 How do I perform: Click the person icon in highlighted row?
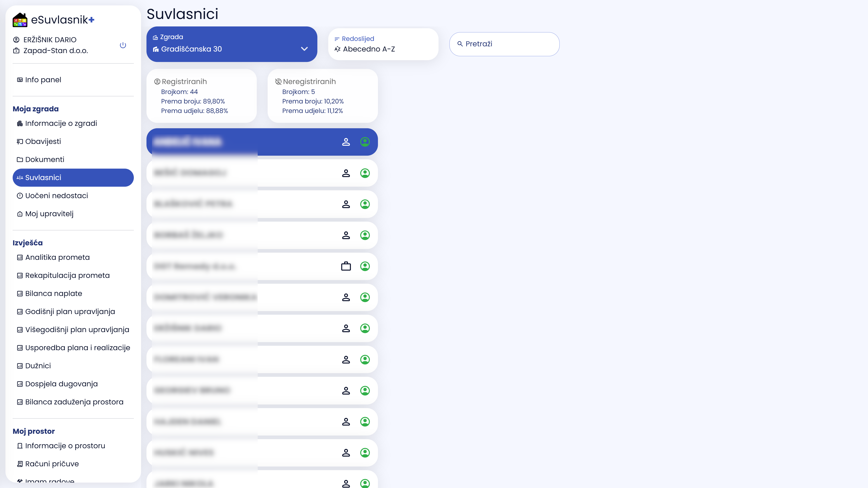(x=346, y=142)
